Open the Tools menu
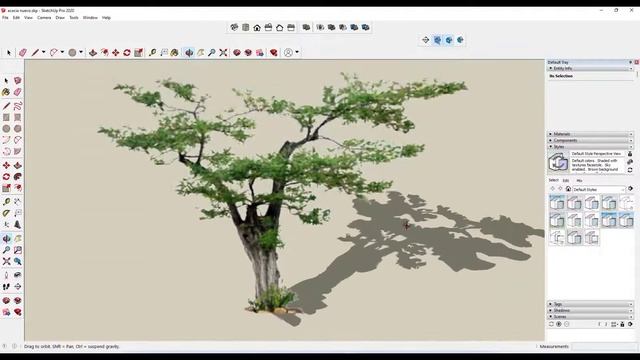640x360 pixels. [73, 18]
